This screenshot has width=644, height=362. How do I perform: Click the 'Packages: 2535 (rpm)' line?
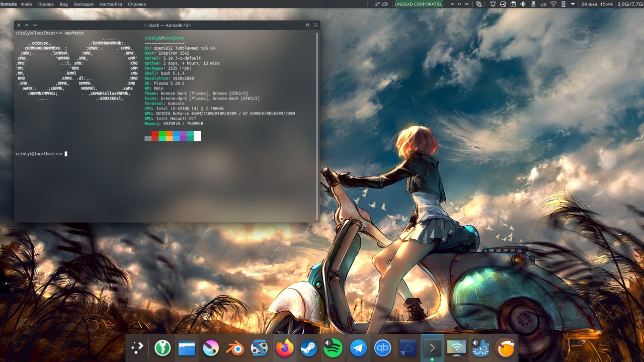pos(168,68)
